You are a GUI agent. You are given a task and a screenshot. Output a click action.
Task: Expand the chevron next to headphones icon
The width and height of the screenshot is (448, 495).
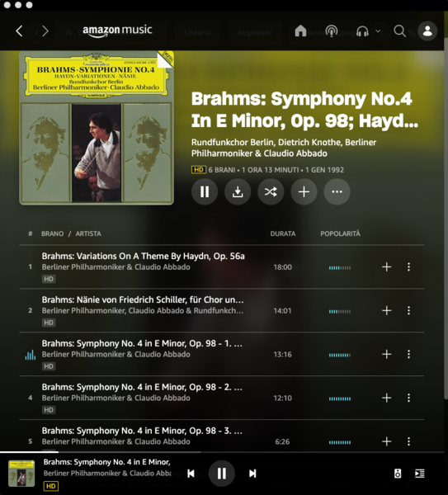(x=378, y=31)
